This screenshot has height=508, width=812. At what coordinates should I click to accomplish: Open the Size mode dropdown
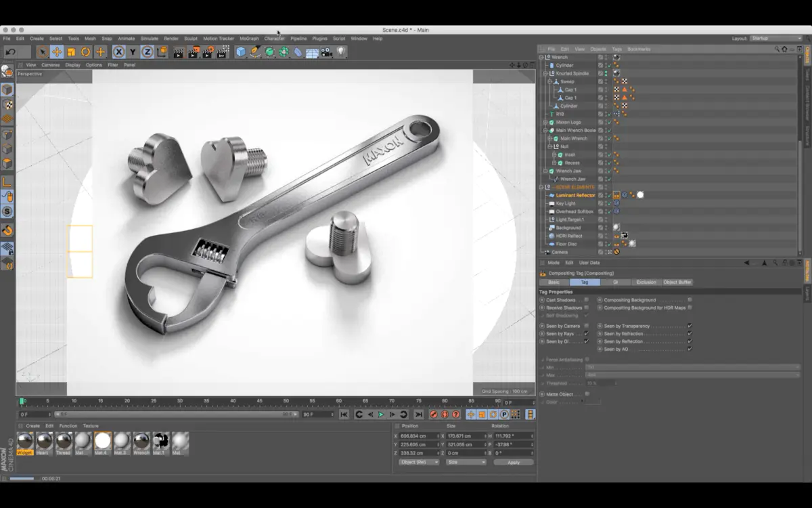tap(466, 462)
